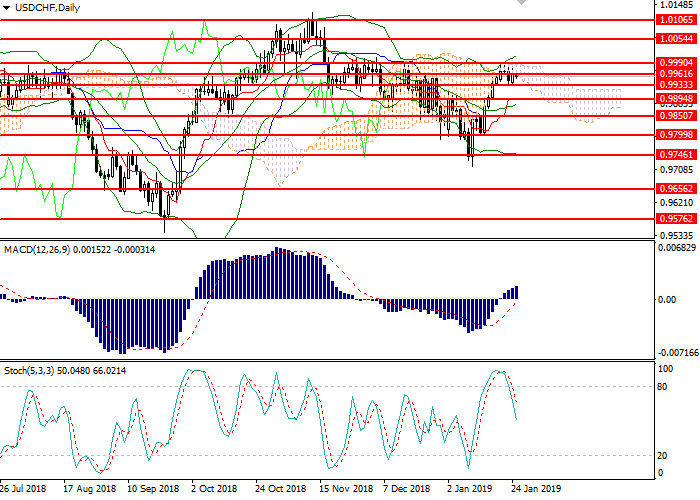Click the 0.00 value on MACD scale
The image size is (700, 500).
pyautogui.click(x=666, y=299)
